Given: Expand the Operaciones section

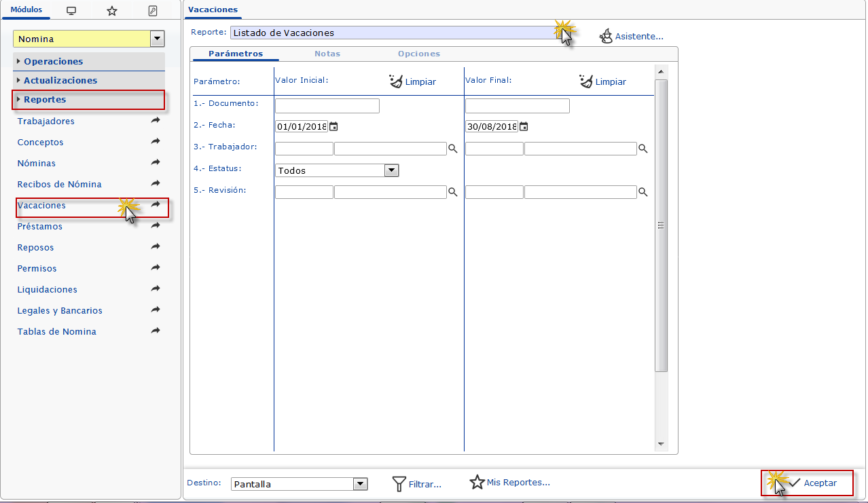Looking at the screenshot, I should tap(53, 61).
